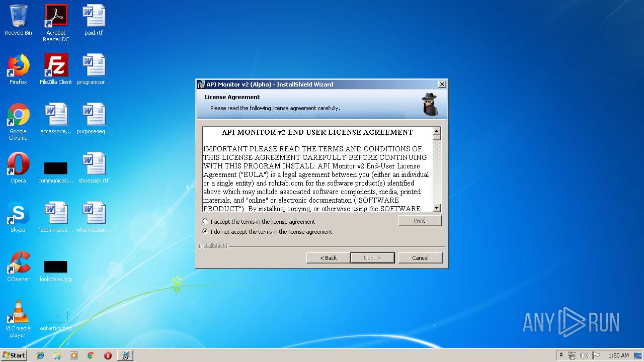Click the license text scrollbar thumb
Viewport: 644px width, 362px height.
436,137
